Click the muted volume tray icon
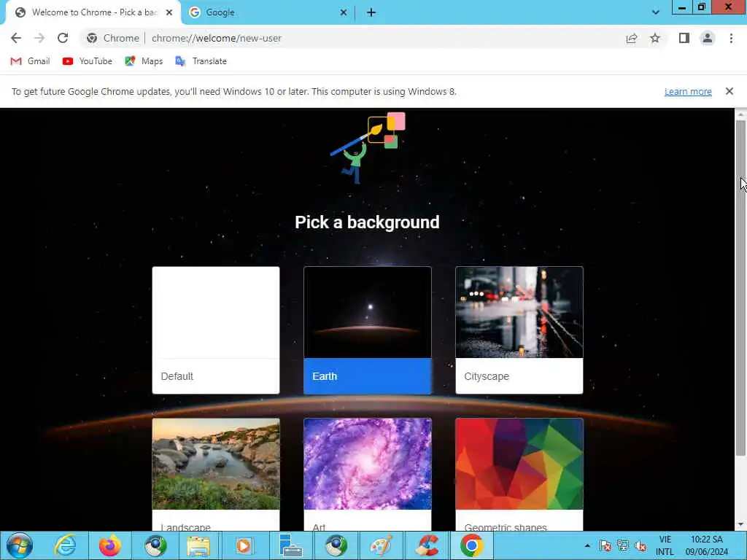 640,545
